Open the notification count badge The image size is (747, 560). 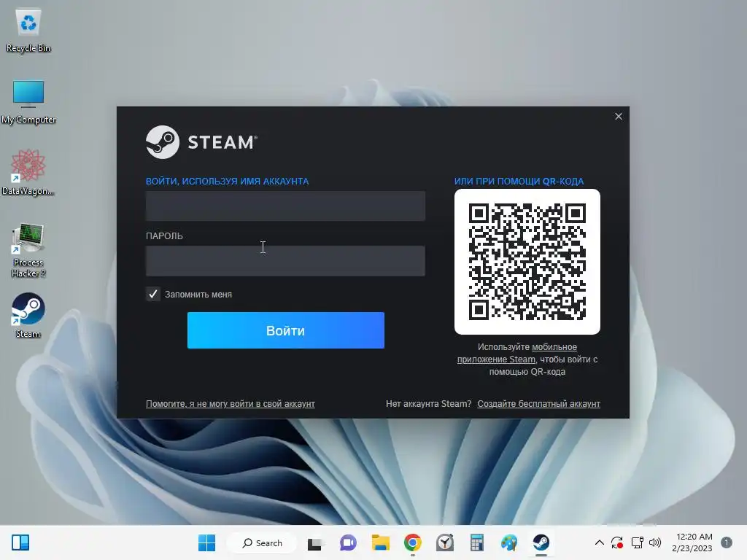[727, 542]
